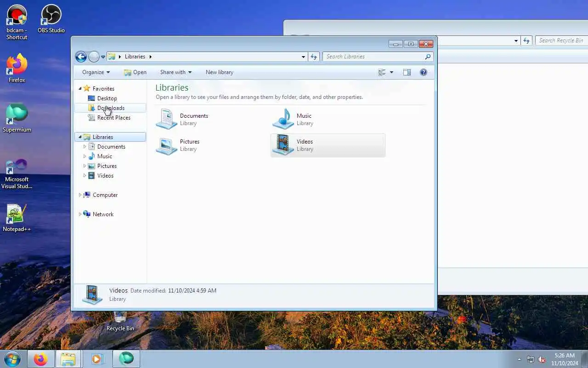Select Recent Places under Favorites
This screenshot has height=368, width=588.
click(x=110, y=118)
